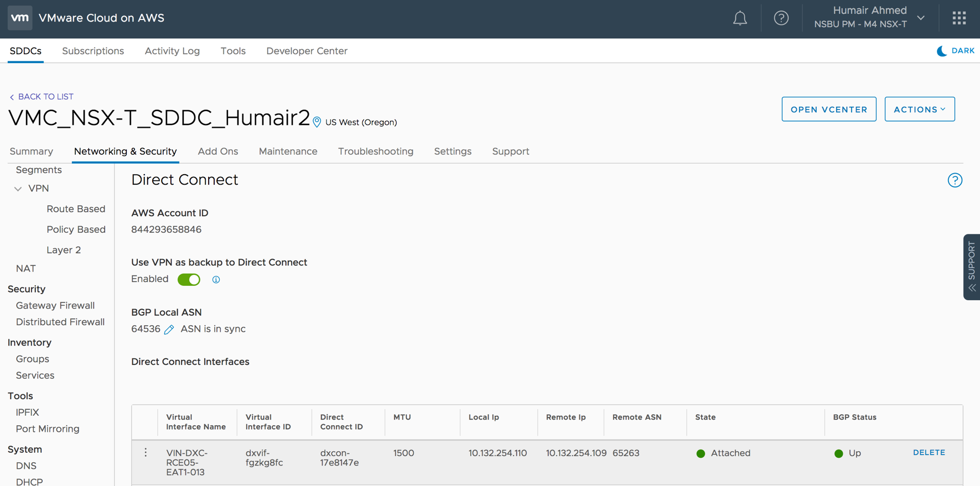This screenshot has height=486, width=980.
Task: Open Activity Log tab
Action: click(x=172, y=51)
